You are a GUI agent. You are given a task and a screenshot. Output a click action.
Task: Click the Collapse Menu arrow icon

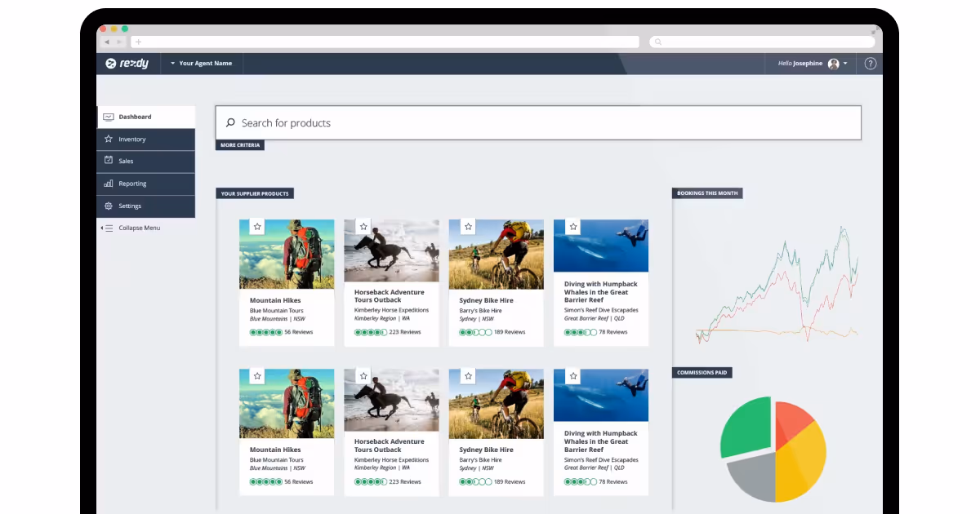click(x=107, y=228)
